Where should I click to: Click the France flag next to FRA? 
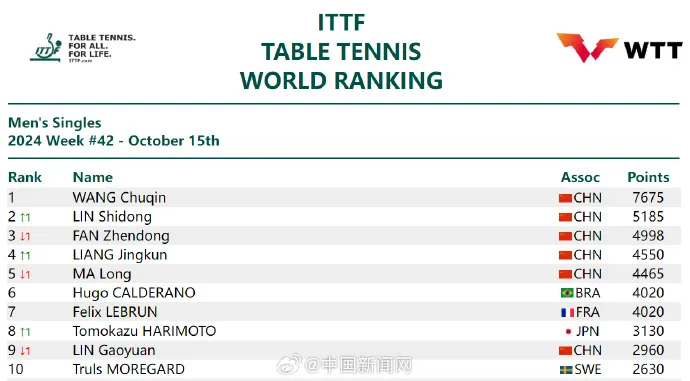[567, 312]
